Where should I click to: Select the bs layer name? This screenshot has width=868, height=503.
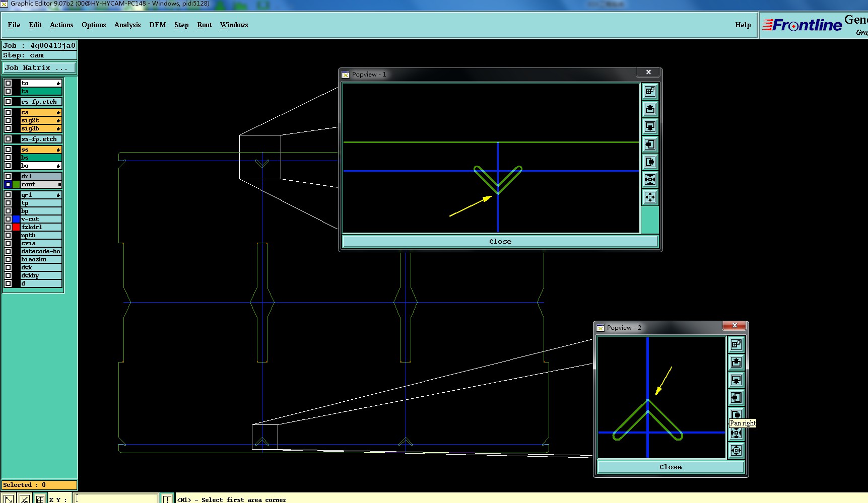pyautogui.click(x=41, y=158)
